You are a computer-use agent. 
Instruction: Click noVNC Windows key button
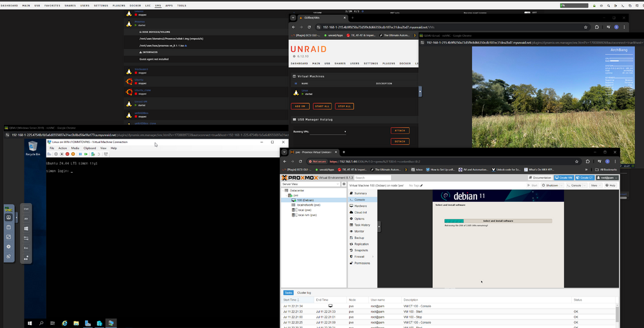26,229
